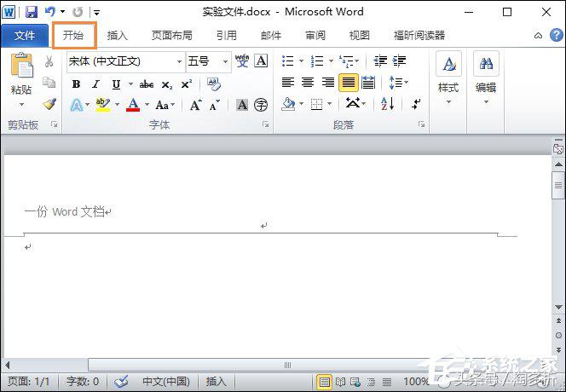Minimize the ribbon with the caret icon
Screen dimensions: 566x392
(x=538, y=36)
